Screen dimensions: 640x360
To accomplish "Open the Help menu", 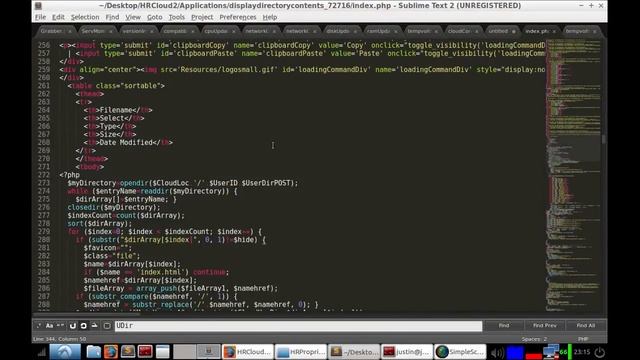I will coord(269,17).
